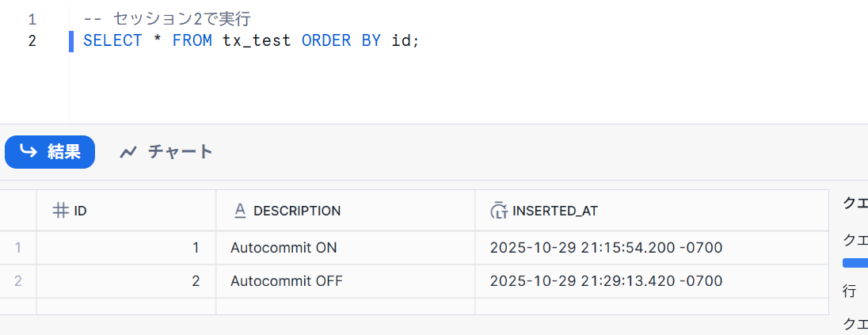Image resolution: width=868 pixels, height=335 pixels.
Task: Select the Autocommit ON cell
Action: coord(284,248)
